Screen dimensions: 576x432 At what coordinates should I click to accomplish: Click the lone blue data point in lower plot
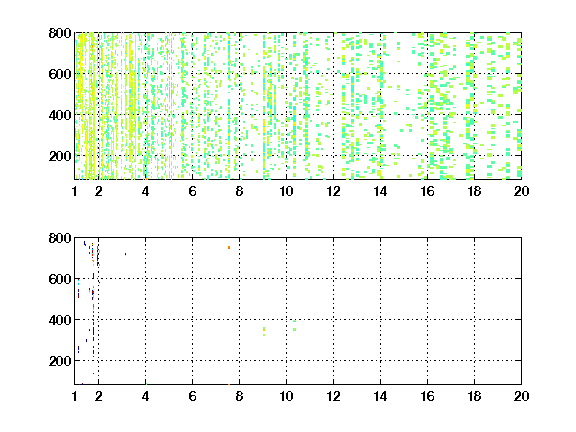[x=126, y=254]
